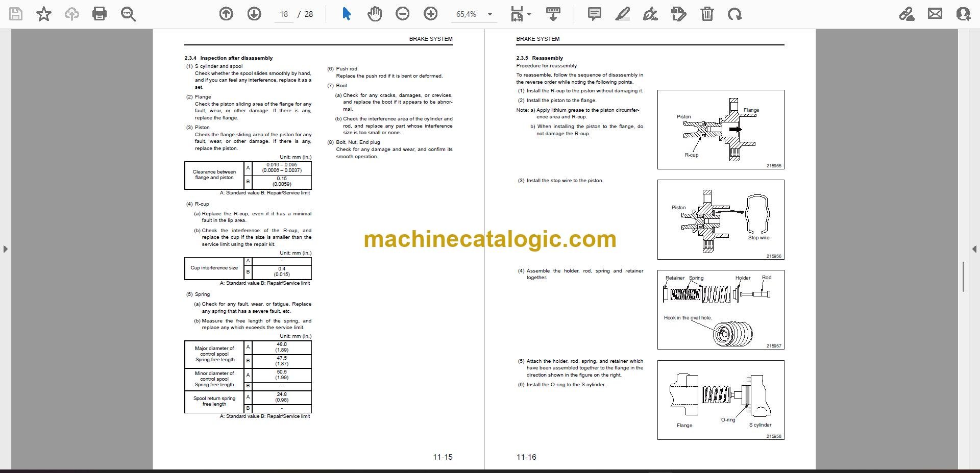Click the stamp tool icon

pyautogui.click(x=679, y=14)
